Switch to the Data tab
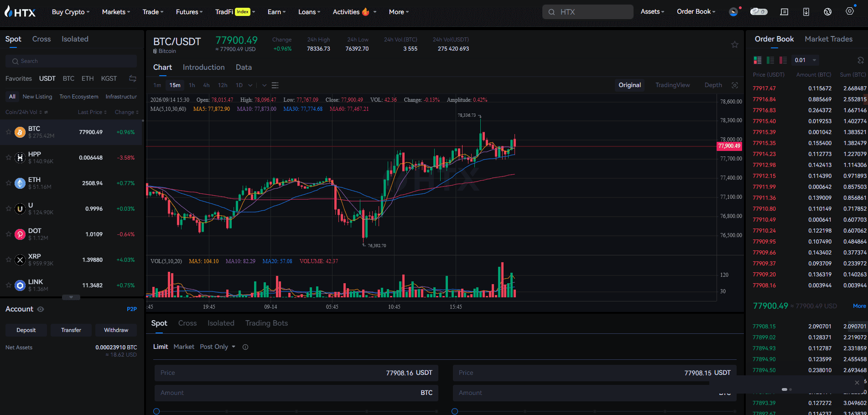Screen dimensions: 868x415 click(244, 67)
